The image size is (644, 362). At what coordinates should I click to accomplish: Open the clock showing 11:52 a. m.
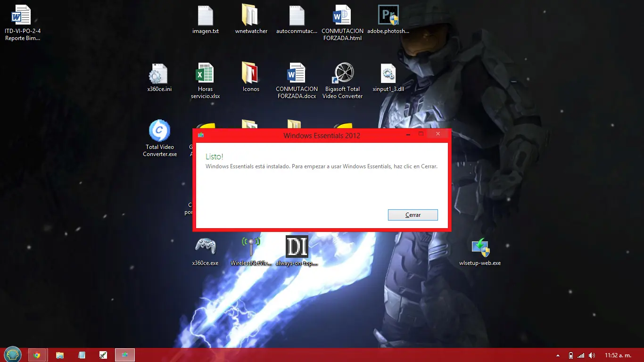pos(618,355)
